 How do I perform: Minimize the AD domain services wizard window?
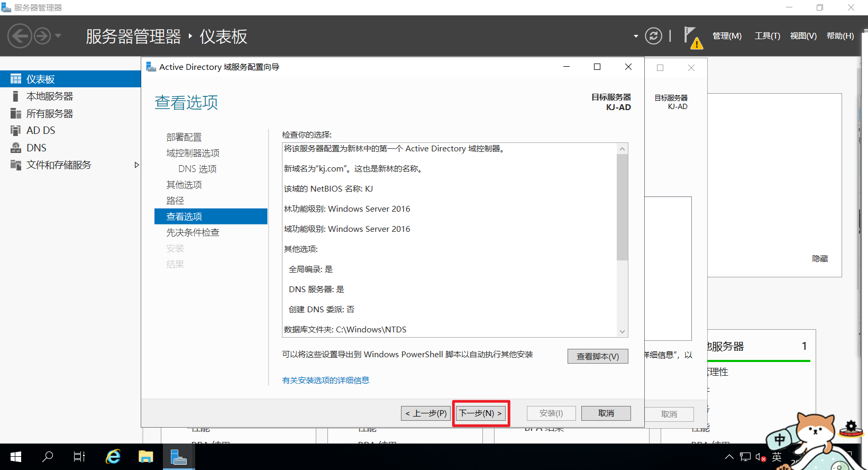(x=566, y=67)
